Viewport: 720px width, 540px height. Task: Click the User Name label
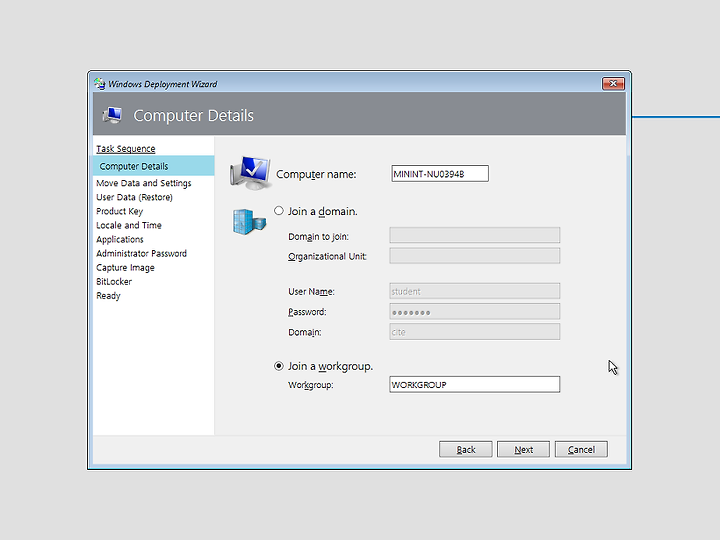311,292
